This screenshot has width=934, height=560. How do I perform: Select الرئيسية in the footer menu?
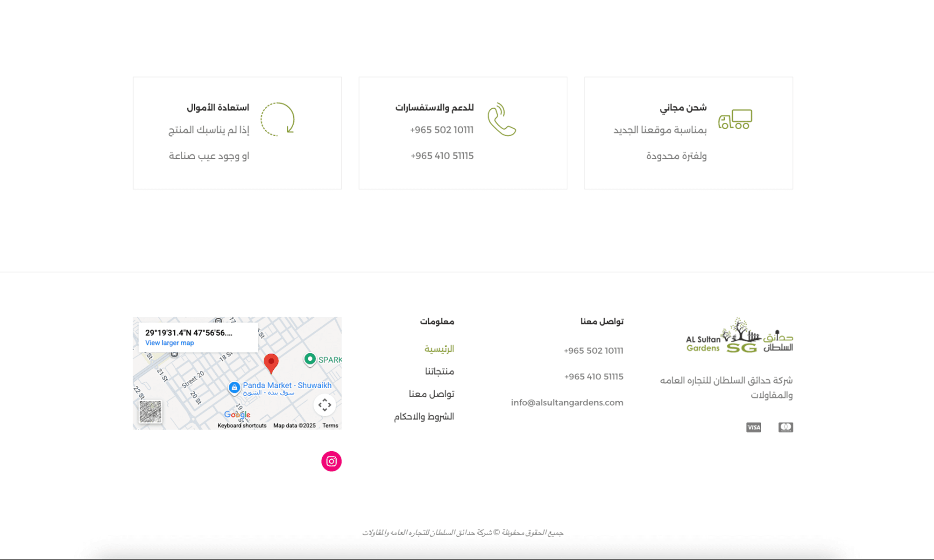click(x=439, y=349)
